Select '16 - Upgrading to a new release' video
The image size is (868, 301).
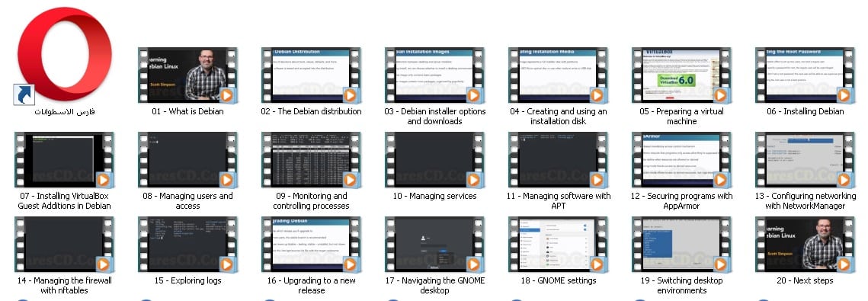311,245
